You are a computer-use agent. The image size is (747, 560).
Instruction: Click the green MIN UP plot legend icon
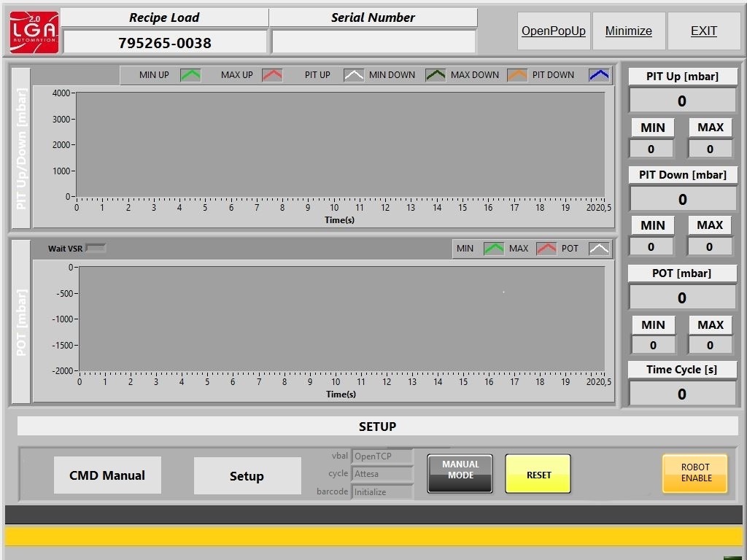pyautogui.click(x=190, y=75)
